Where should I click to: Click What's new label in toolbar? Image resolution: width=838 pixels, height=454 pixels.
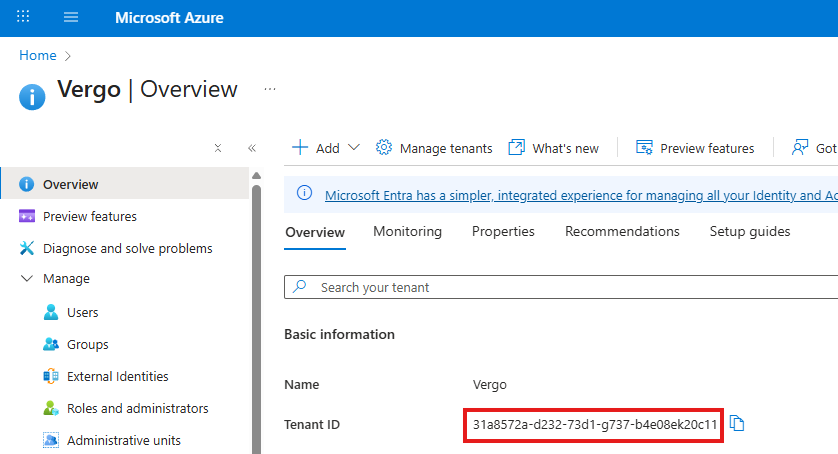tap(565, 149)
